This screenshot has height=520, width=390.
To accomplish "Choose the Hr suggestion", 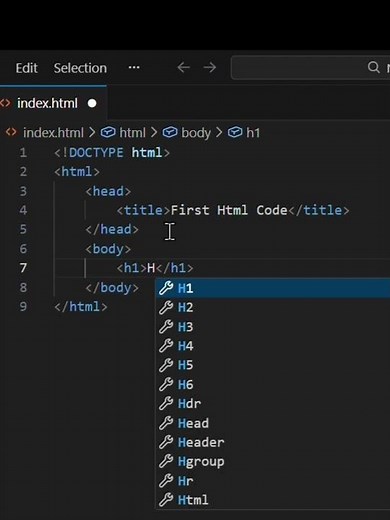I will (273, 481).
